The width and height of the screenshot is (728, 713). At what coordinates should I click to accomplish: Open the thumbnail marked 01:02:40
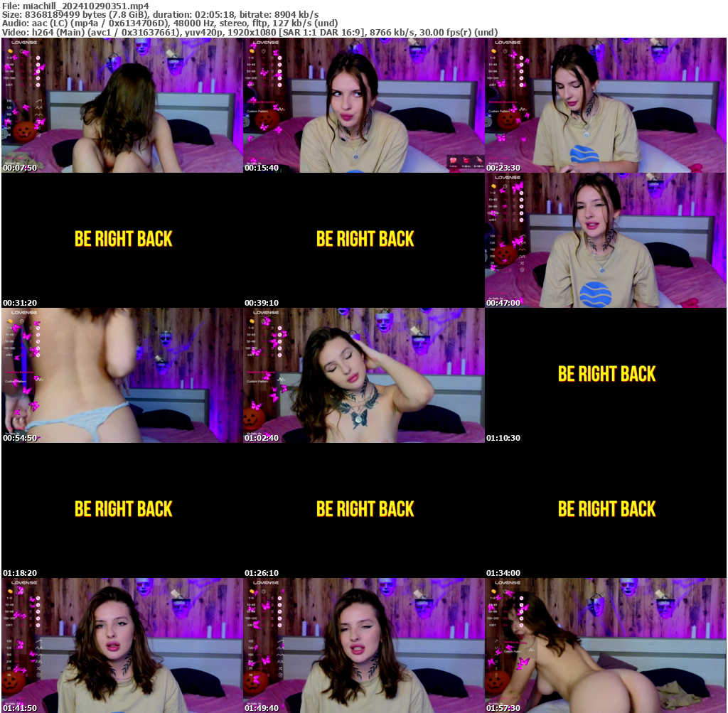point(363,375)
